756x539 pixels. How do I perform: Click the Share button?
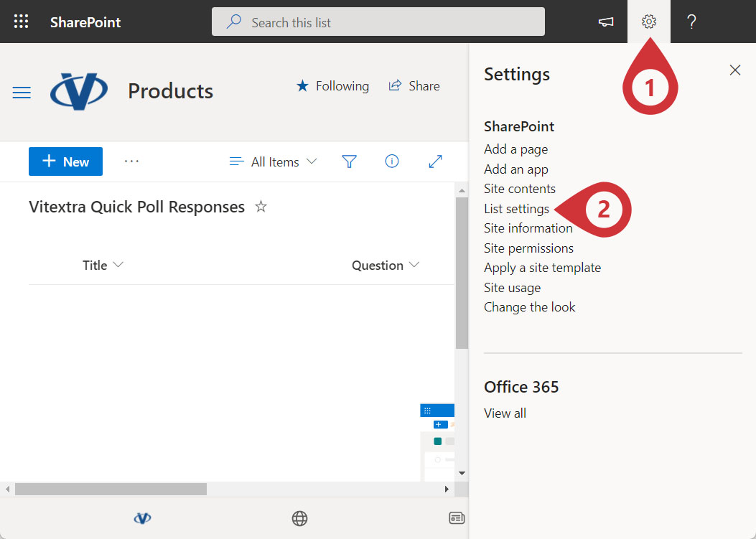coord(414,86)
